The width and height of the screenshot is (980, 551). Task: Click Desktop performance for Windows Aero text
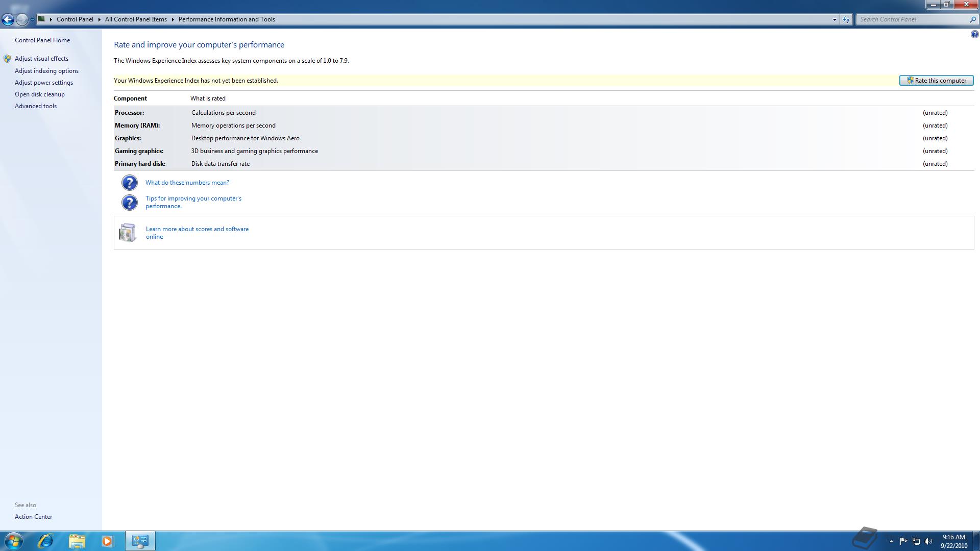246,138
